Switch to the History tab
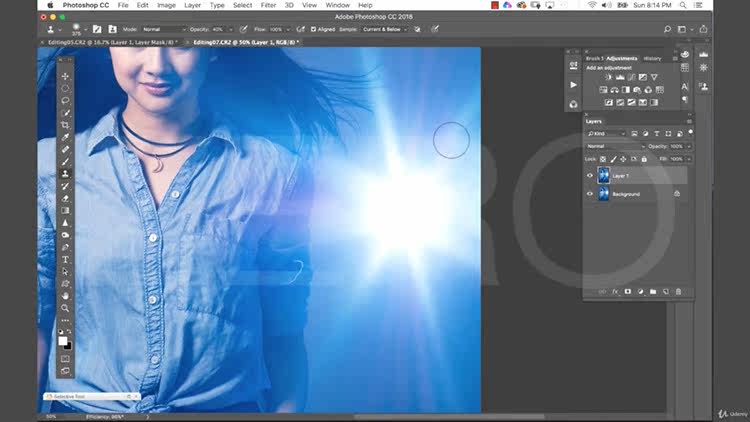Screen dimensions: 750x422 [653, 58]
